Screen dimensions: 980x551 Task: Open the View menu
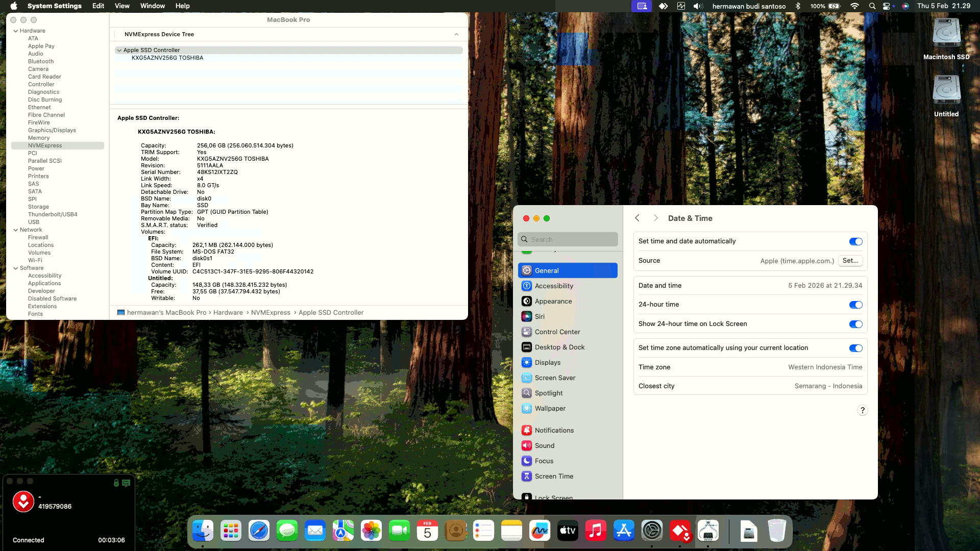click(122, 6)
